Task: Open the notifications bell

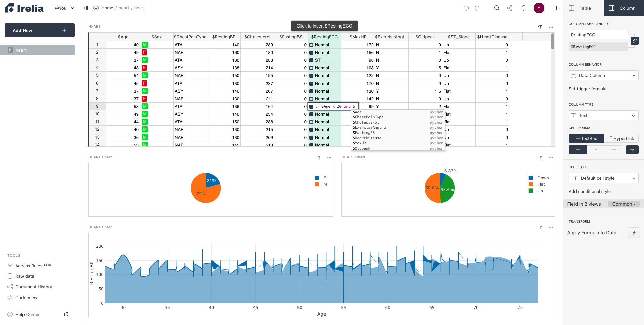Action: tap(524, 8)
